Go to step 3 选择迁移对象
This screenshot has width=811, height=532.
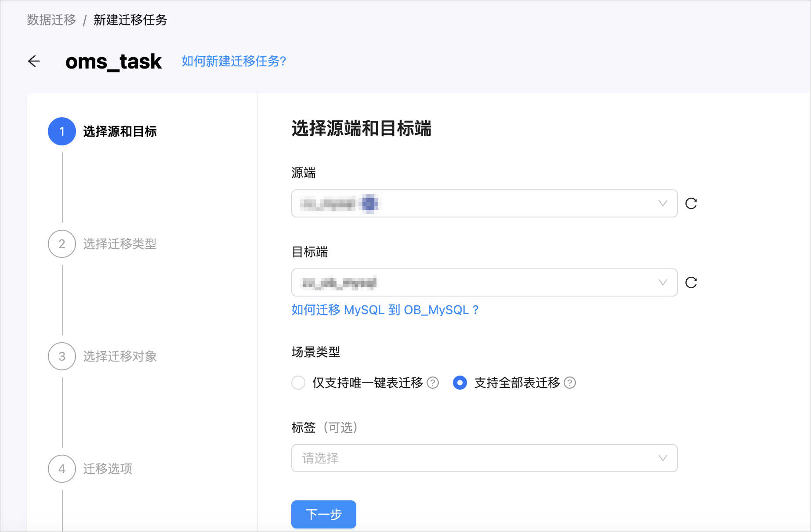102,356
